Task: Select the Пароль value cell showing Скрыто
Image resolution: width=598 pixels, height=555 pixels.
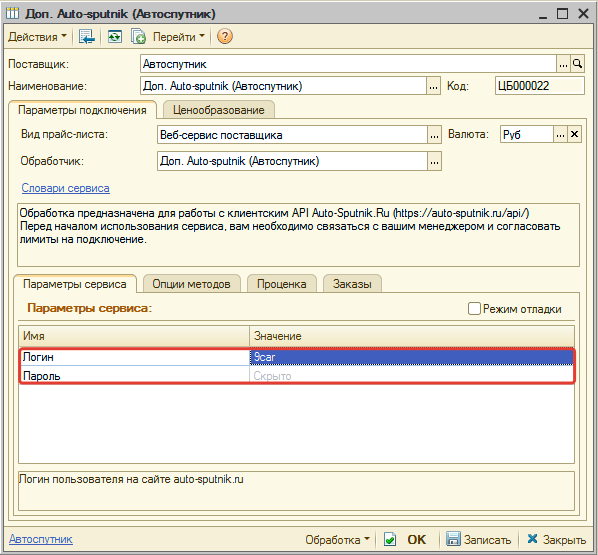Action: click(412, 376)
